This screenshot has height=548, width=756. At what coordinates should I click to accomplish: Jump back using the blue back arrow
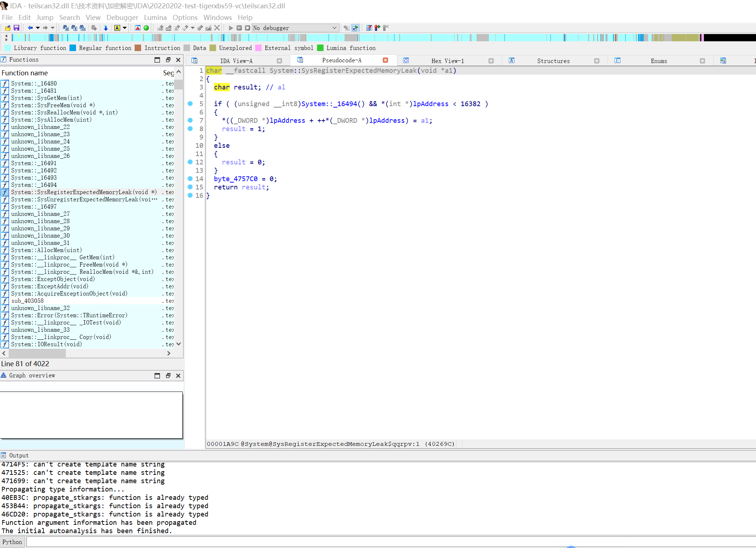click(30, 28)
